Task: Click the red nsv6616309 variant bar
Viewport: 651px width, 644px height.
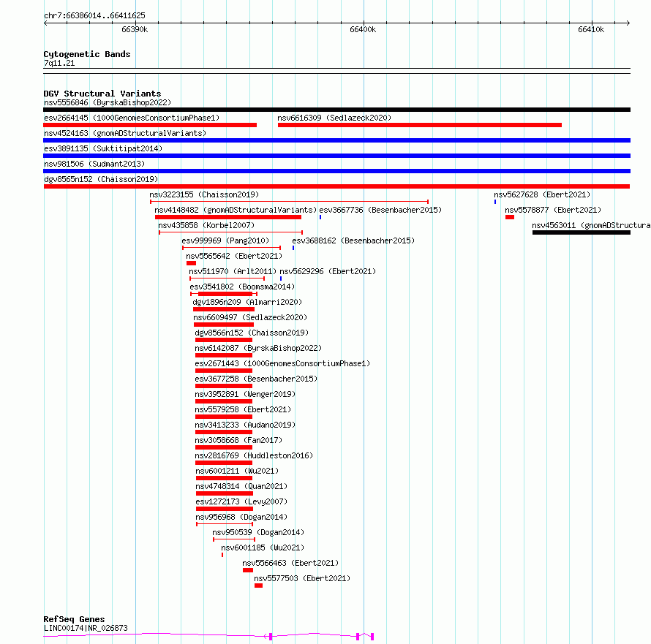Action: pos(420,125)
